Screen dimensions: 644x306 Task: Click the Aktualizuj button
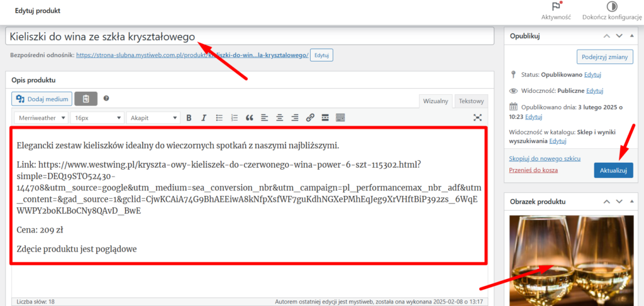pyautogui.click(x=613, y=170)
